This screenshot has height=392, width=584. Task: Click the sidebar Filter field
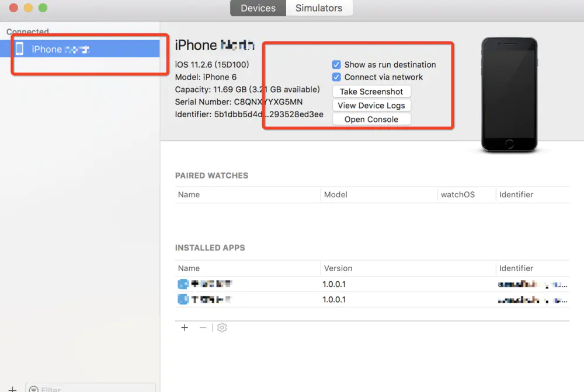(x=91, y=387)
